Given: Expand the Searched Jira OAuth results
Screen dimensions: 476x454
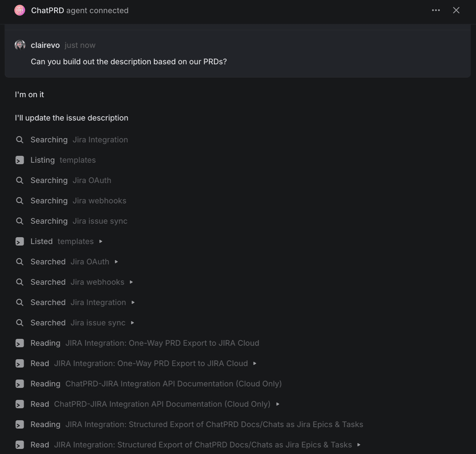Looking at the screenshot, I should (116, 262).
